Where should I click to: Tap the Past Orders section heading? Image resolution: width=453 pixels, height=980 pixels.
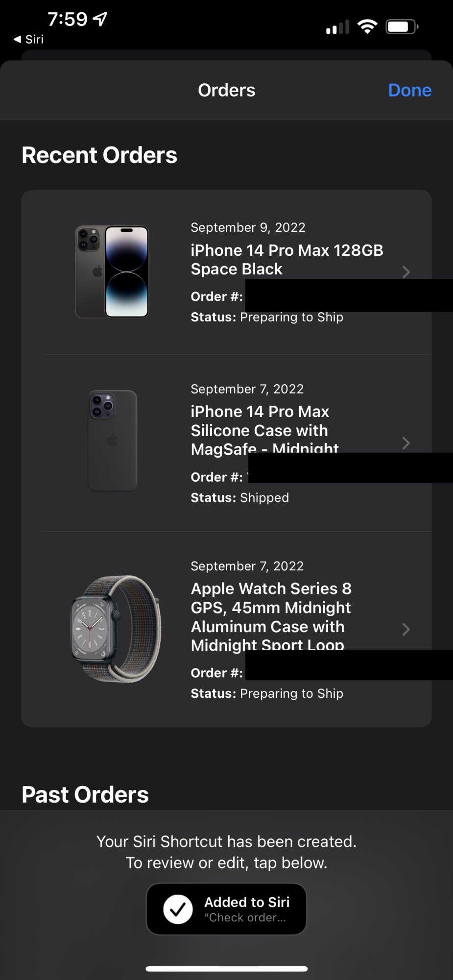85,794
